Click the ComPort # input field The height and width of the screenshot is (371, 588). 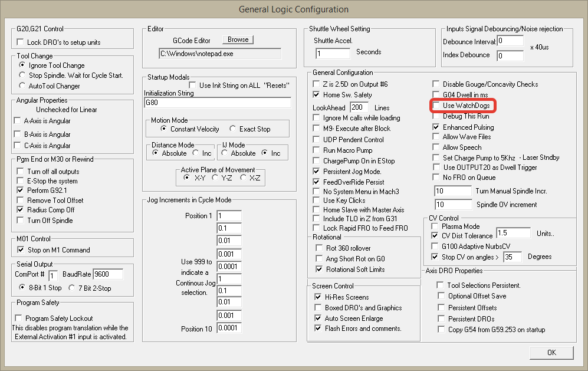tap(53, 275)
